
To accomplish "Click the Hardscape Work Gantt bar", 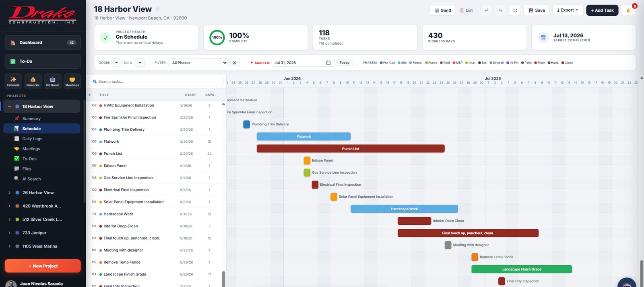I will coord(404,209).
